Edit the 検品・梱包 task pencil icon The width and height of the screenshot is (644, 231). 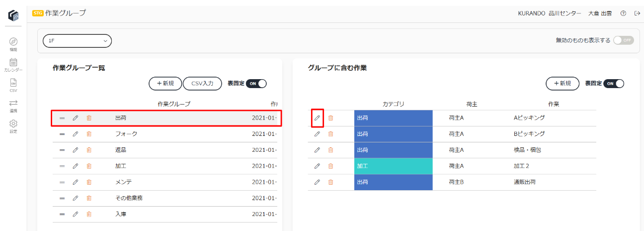[x=317, y=150]
